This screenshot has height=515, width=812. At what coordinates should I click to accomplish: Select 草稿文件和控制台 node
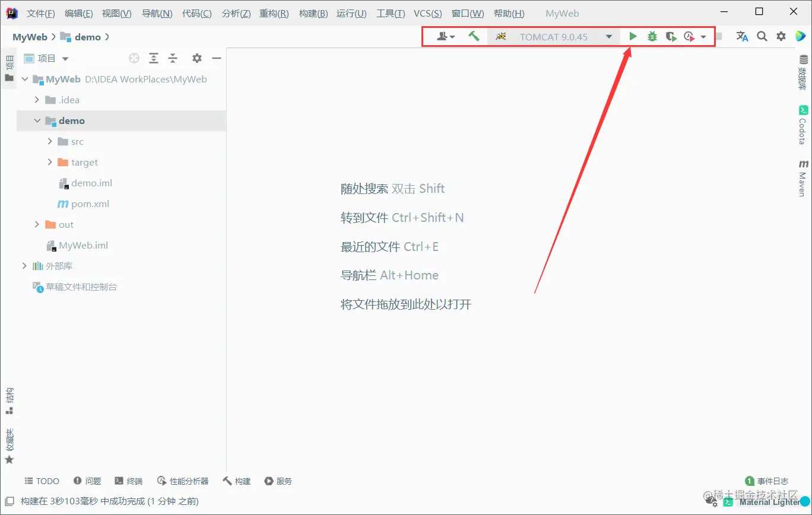point(75,287)
